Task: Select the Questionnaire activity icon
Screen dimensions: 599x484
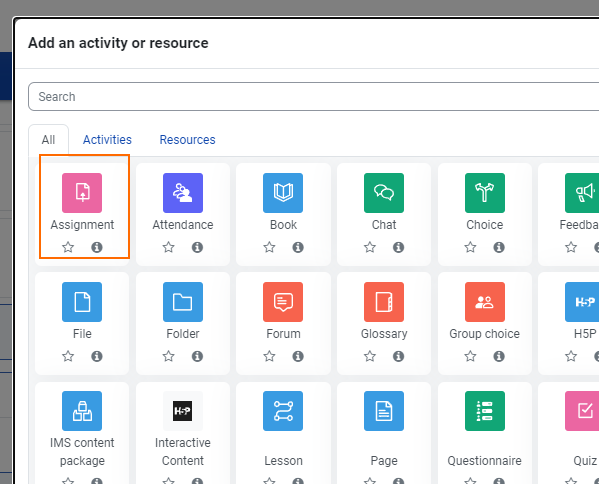Action: pyautogui.click(x=485, y=411)
